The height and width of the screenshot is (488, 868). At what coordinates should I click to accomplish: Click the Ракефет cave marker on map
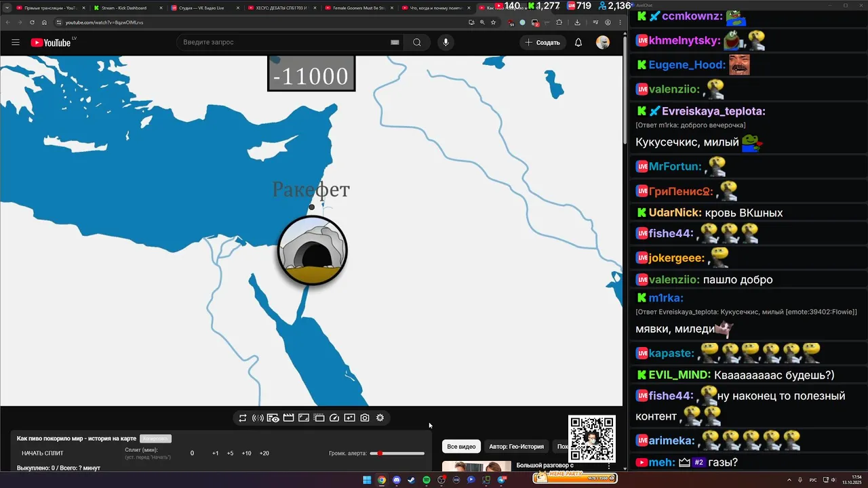tap(313, 250)
